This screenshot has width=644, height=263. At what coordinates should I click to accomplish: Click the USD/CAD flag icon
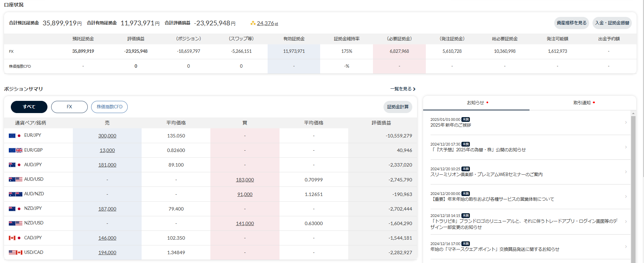[x=16, y=253]
